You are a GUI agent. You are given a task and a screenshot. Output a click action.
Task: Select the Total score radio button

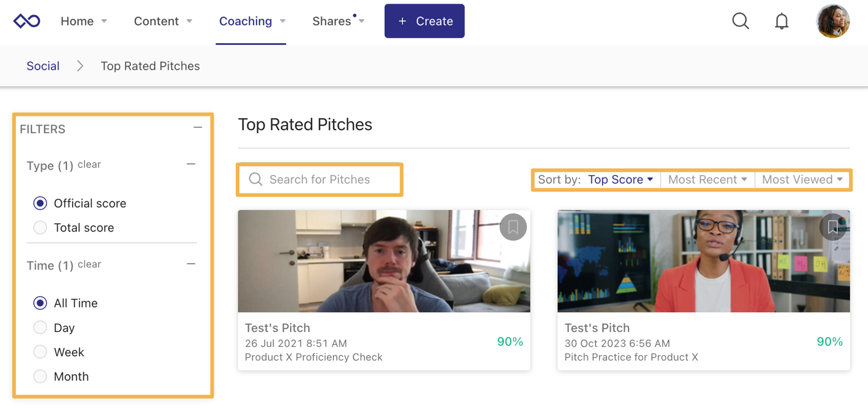click(x=40, y=228)
